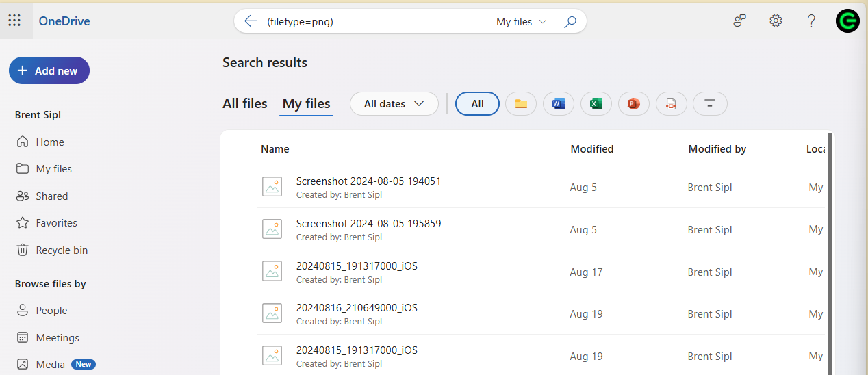Open the more filters icon button

(x=710, y=104)
